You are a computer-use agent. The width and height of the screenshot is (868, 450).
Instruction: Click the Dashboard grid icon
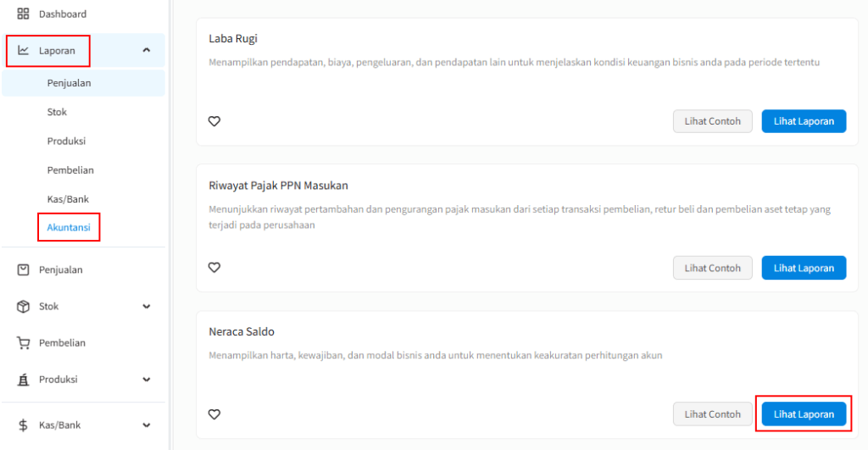coord(23,14)
